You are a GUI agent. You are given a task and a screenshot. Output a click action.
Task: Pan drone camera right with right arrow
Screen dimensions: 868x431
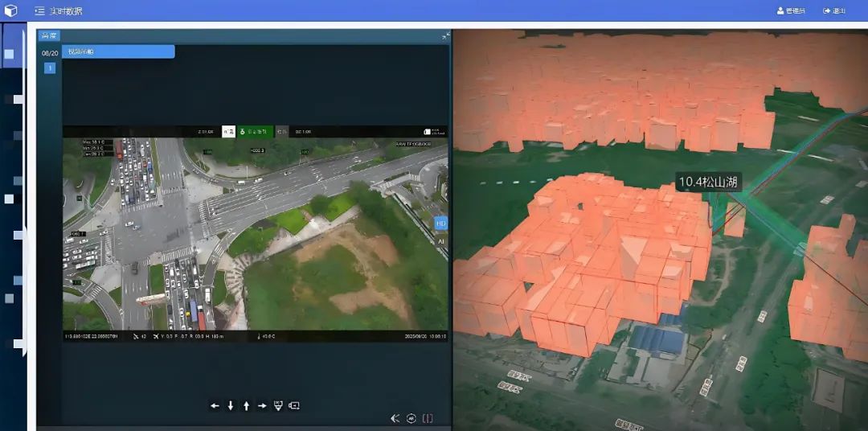(x=262, y=406)
